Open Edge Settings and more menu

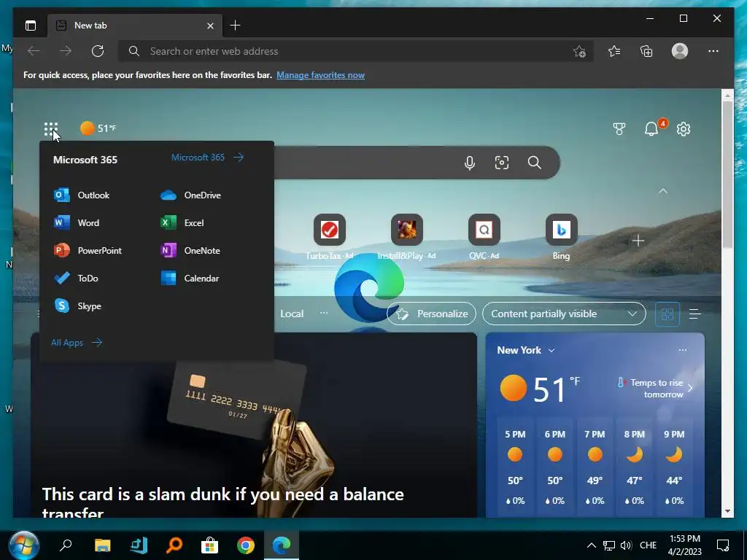713,51
